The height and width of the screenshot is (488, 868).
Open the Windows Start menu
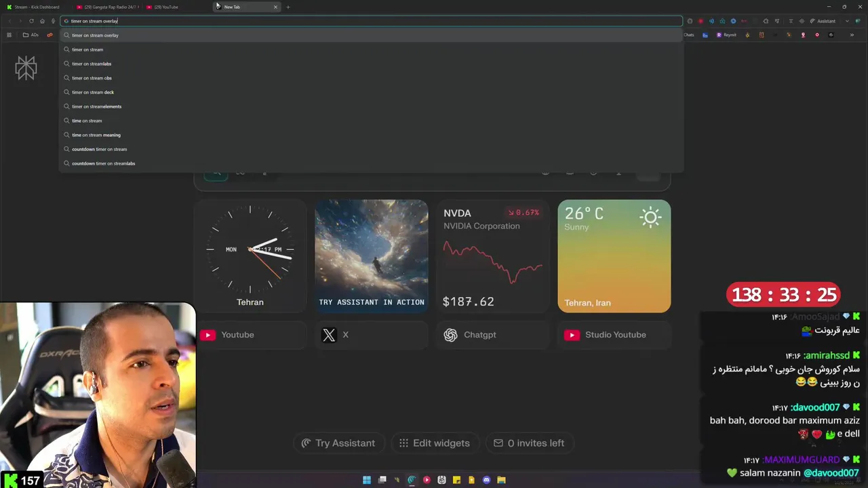(x=367, y=480)
